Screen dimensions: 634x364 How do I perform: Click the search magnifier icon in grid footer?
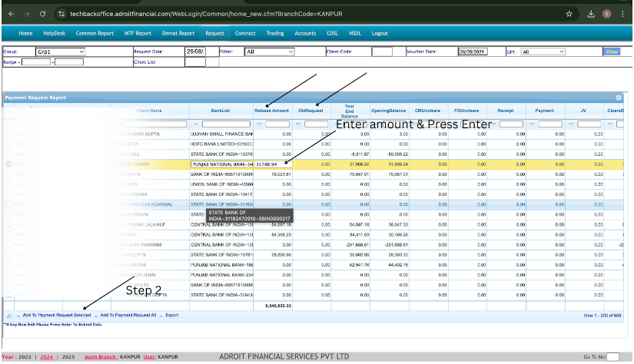[x=8, y=316]
